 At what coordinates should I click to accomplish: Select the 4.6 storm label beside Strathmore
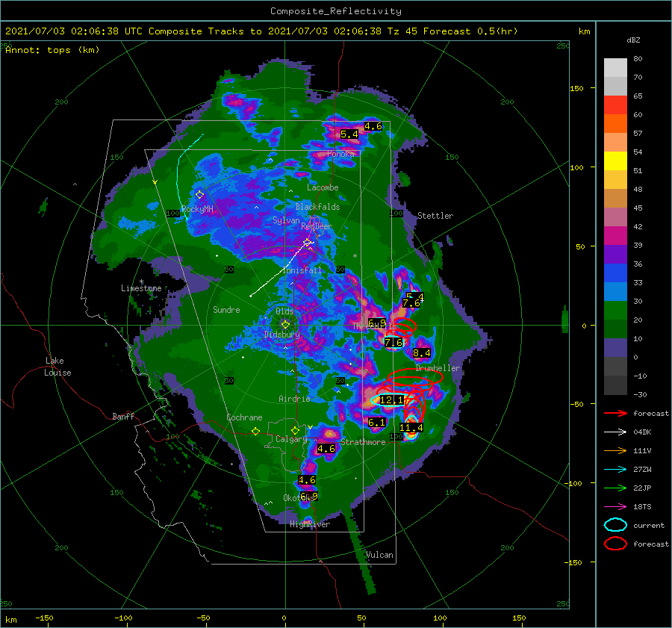click(326, 449)
